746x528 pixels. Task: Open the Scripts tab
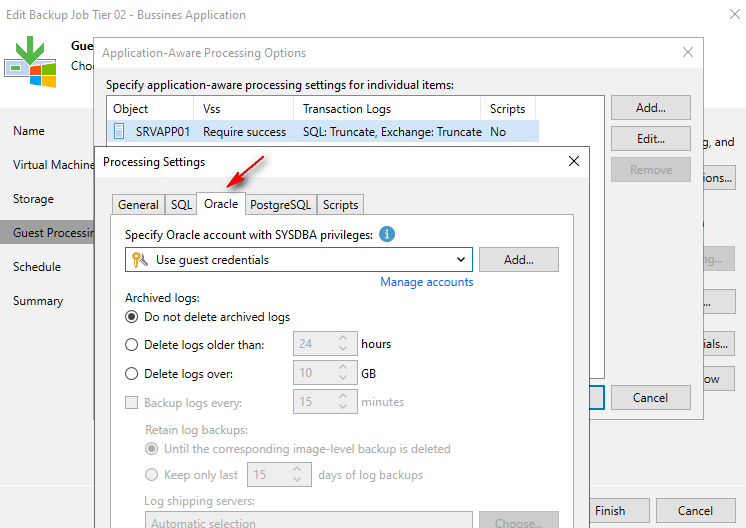point(340,204)
